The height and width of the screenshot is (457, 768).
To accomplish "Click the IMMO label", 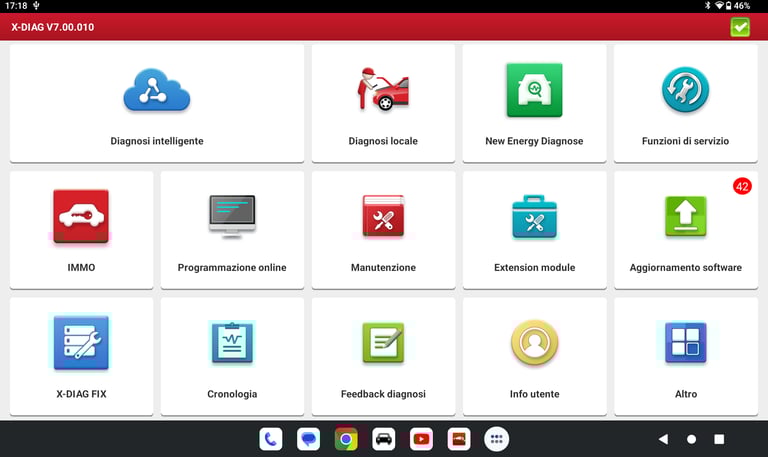I will pyautogui.click(x=81, y=267).
